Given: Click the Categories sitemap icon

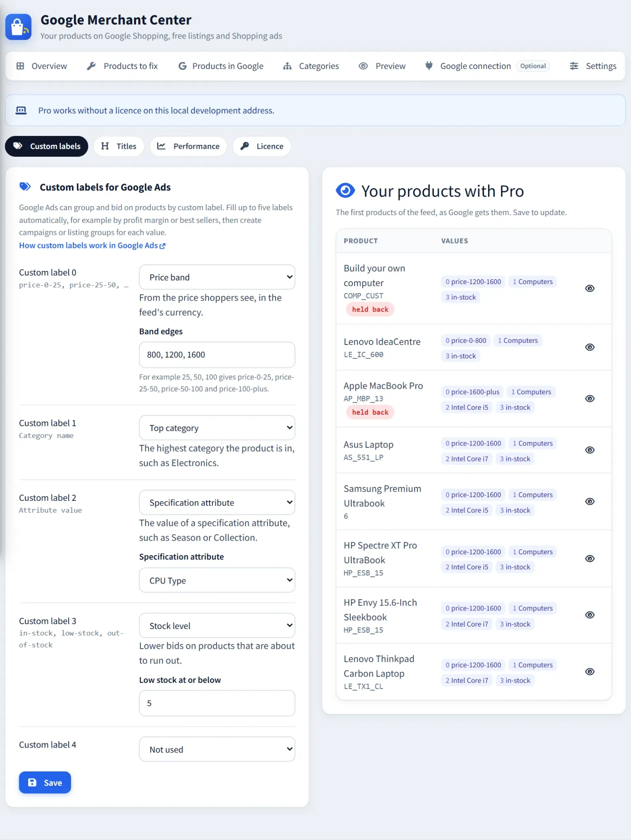Looking at the screenshot, I should coord(287,66).
